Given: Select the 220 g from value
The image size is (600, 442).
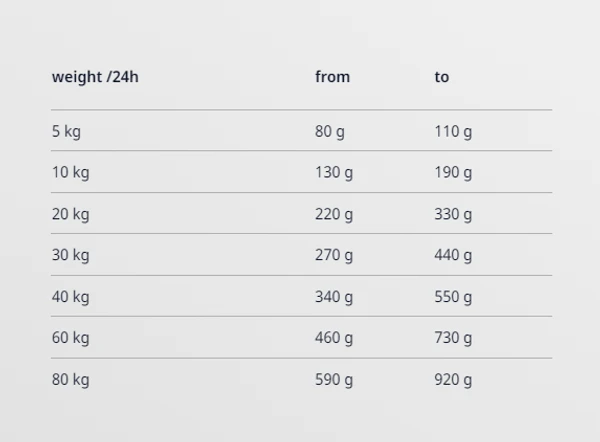Looking at the screenshot, I should 334,214.
